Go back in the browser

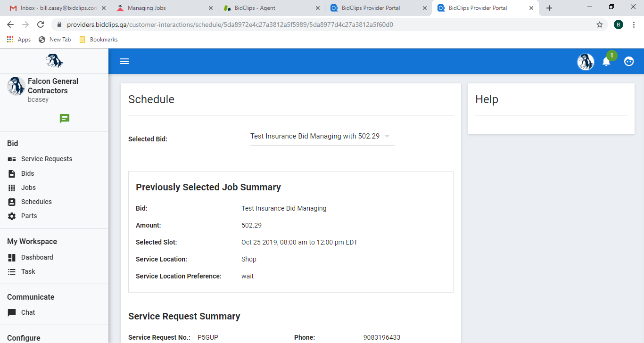click(x=10, y=24)
